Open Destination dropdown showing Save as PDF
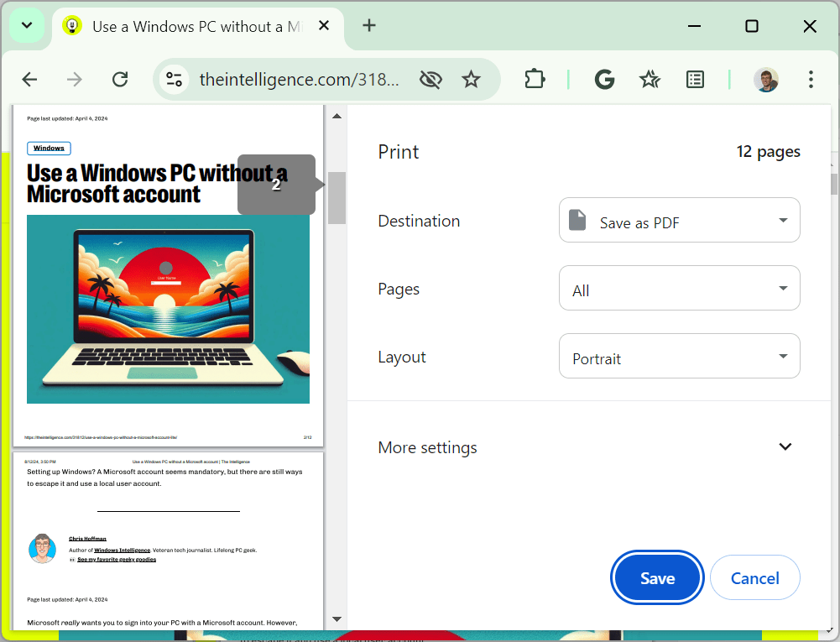The image size is (840, 642). pyautogui.click(x=679, y=220)
